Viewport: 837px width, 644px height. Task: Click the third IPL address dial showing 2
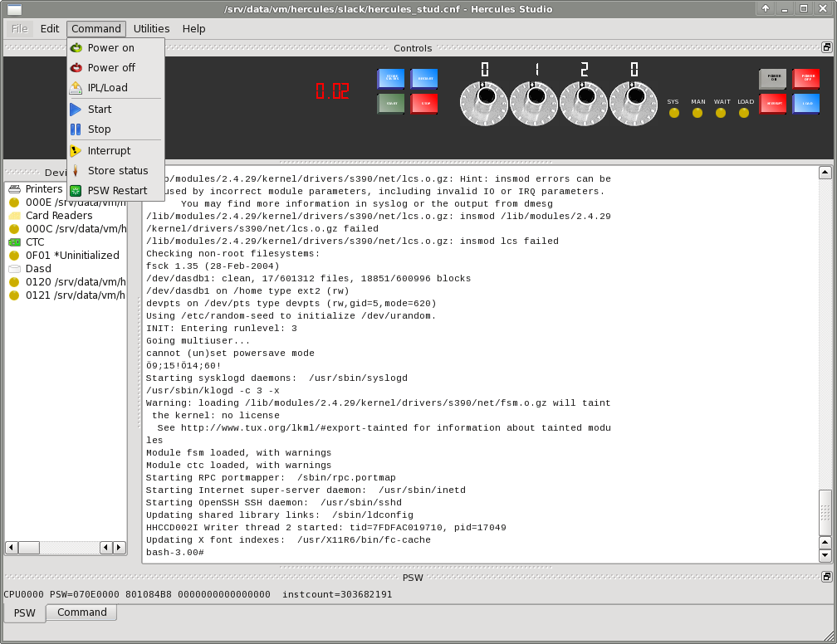tap(584, 104)
